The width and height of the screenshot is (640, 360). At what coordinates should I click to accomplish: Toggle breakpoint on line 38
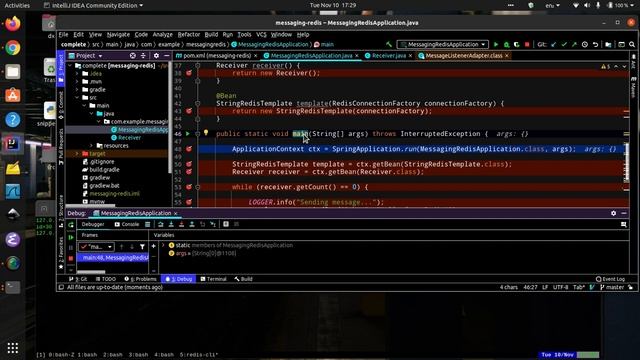(189, 73)
